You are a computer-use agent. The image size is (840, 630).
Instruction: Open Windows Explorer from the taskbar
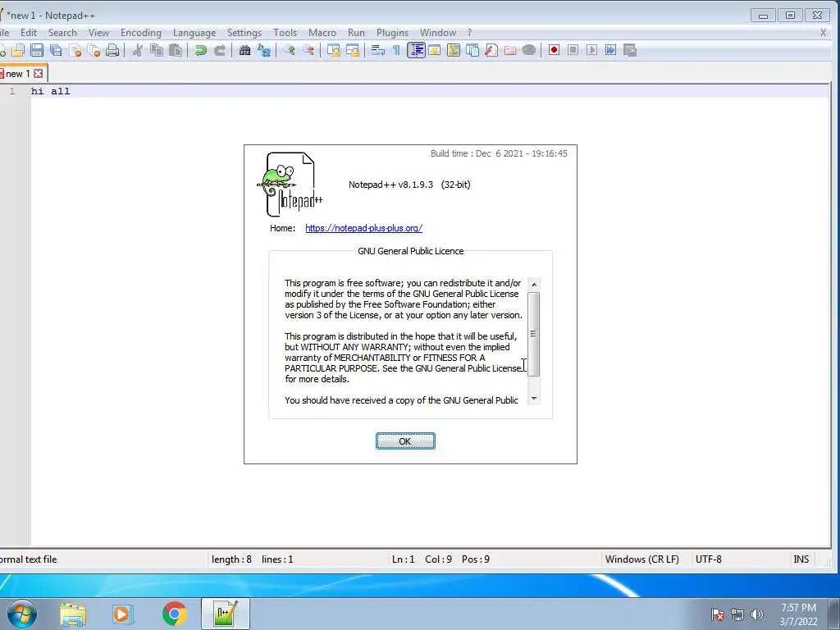pos(73,614)
